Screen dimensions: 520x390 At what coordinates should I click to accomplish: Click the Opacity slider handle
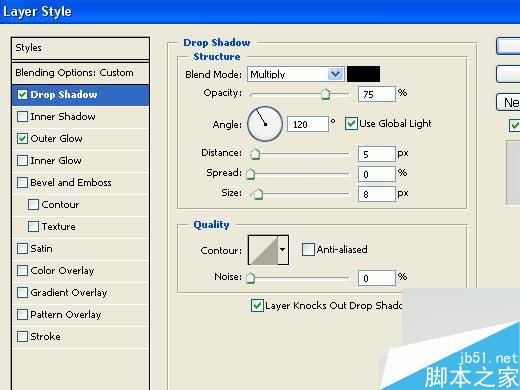325,95
